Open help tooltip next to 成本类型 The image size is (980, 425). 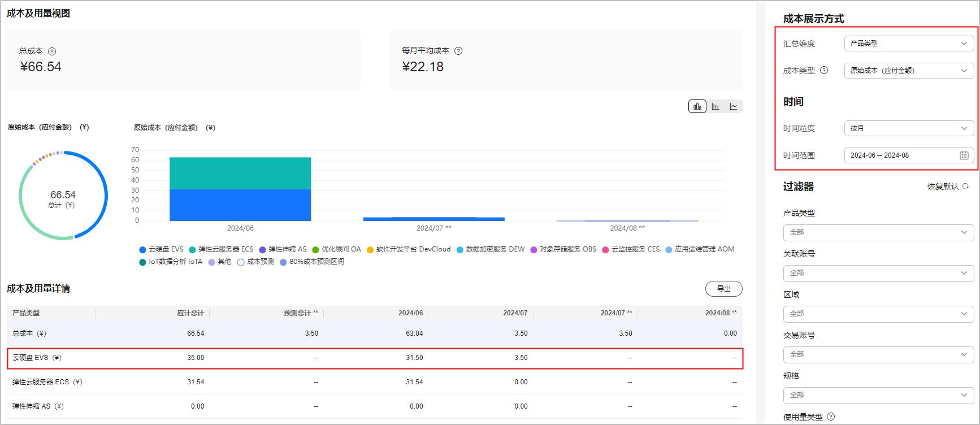[x=824, y=70]
